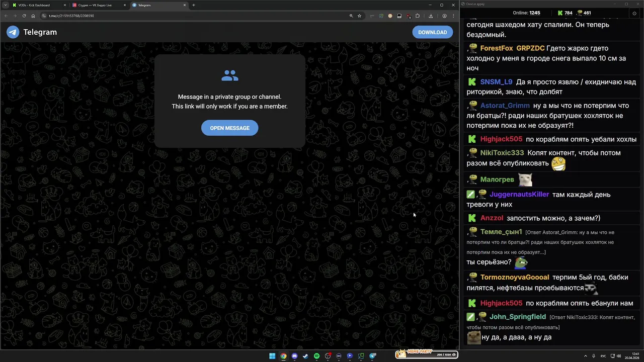Open the Chrome extensions puzzle menu
Viewport: 644px width, 362px height.
pos(417,16)
